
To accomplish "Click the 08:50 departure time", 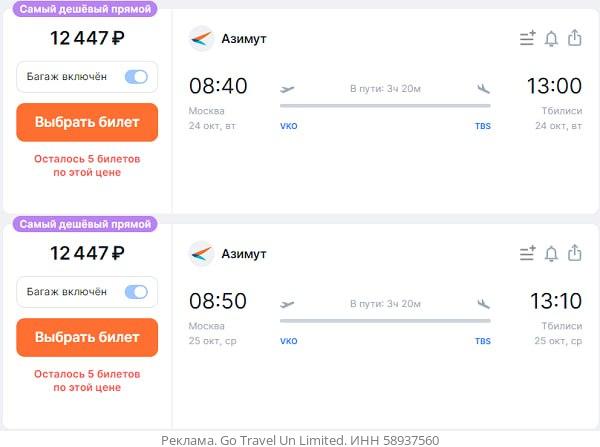I will point(218,301).
